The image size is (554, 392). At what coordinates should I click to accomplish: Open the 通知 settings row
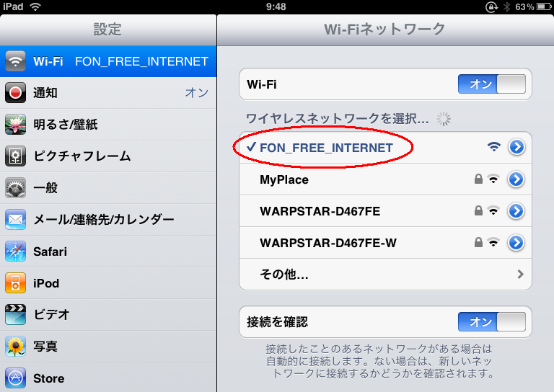(108, 93)
